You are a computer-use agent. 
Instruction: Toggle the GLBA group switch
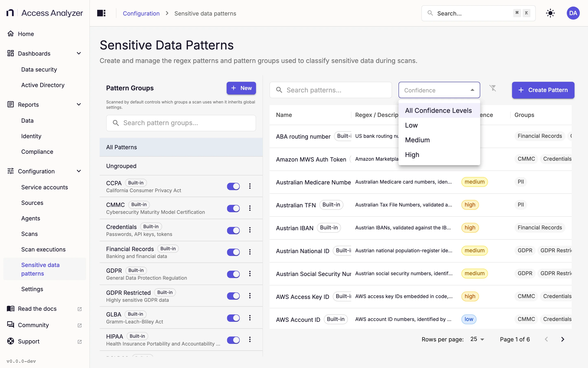click(x=233, y=318)
